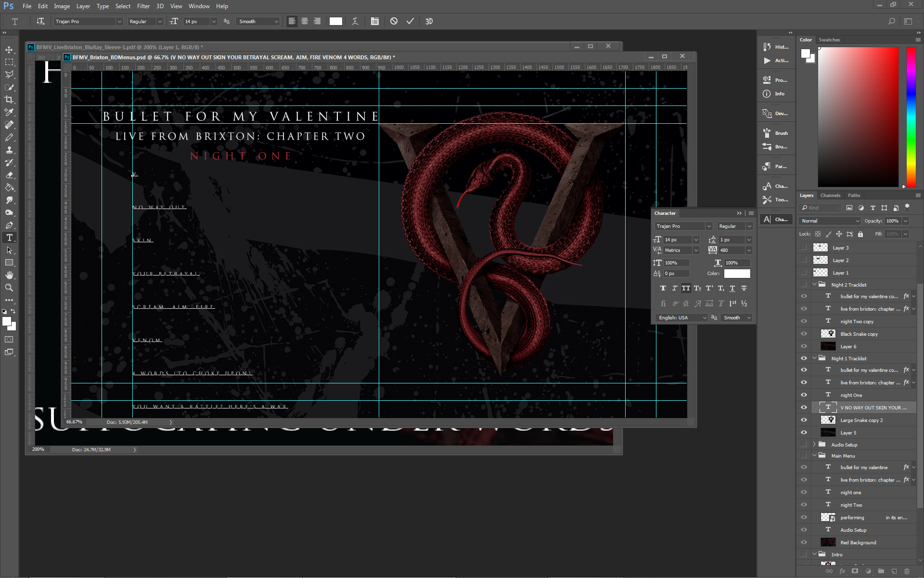
Task: Hide the Red Background layer
Action: pyautogui.click(x=804, y=542)
